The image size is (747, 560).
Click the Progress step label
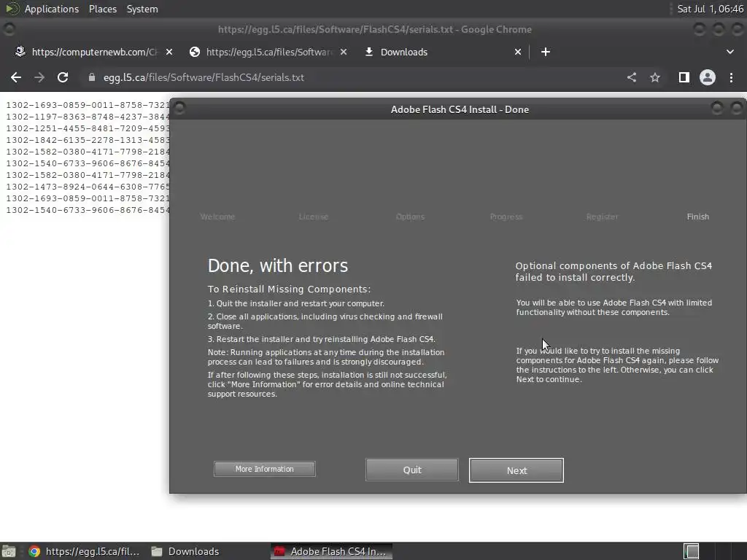(506, 217)
